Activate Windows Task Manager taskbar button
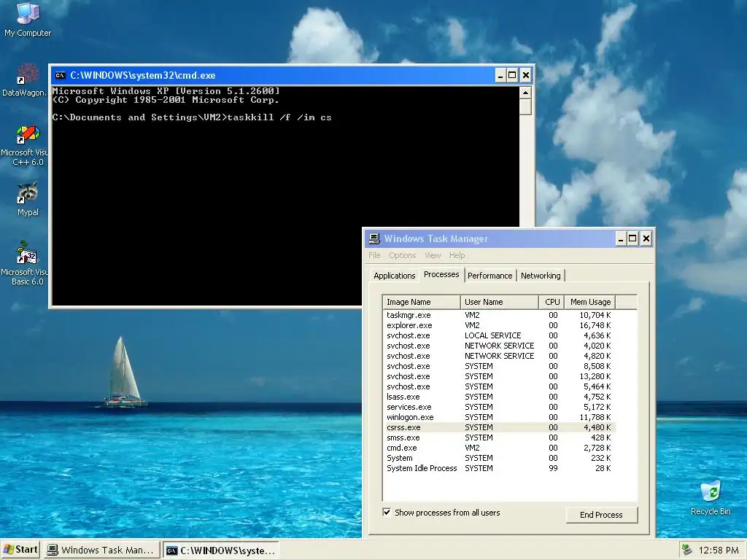This screenshot has width=747, height=560. [102, 550]
